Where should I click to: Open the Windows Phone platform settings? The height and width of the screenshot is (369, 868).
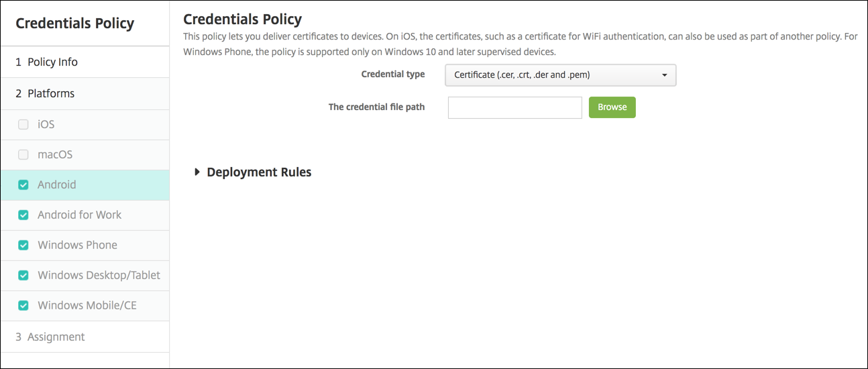[77, 245]
